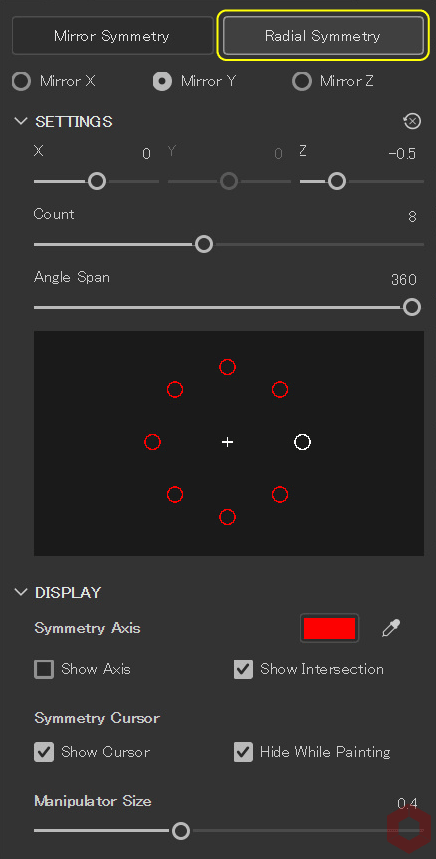Uncheck Show Intersection
Image resolution: width=436 pixels, height=859 pixels.
[x=243, y=669]
